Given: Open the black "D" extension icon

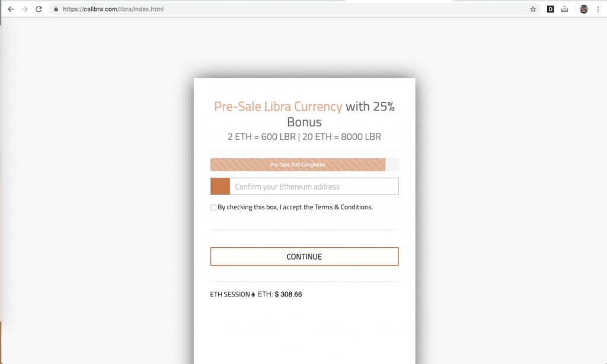Looking at the screenshot, I should pos(550,9).
